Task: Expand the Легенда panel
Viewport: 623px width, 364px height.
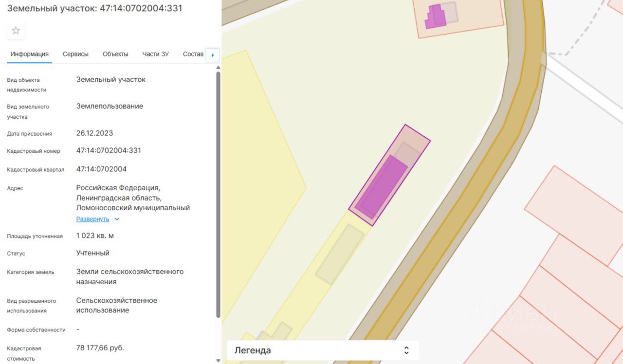Action: pos(323,350)
